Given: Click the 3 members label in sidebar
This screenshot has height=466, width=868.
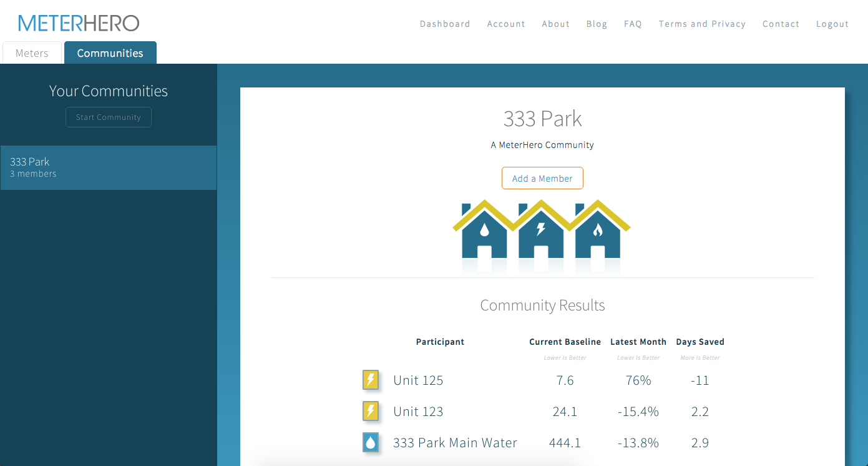Looking at the screenshot, I should 33,174.
